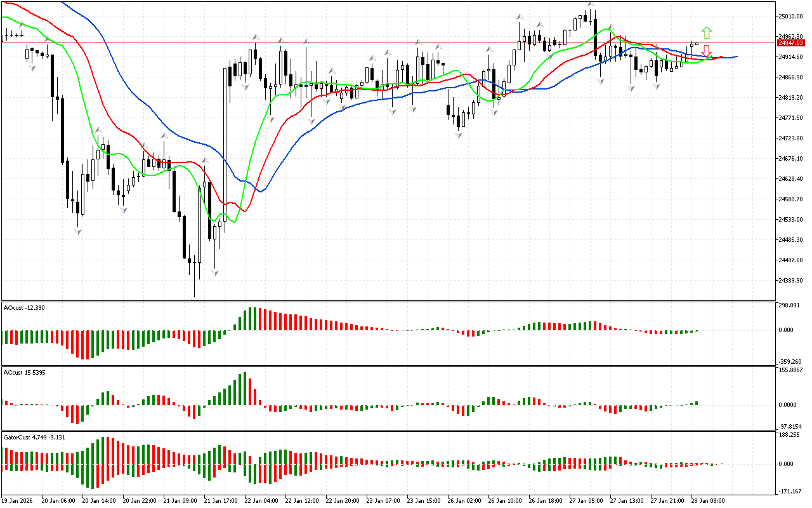Image resolution: width=812 pixels, height=508 pixels.
Task: Select the down fractal below the 20 Jan low
Action: [x=78, y=232]
